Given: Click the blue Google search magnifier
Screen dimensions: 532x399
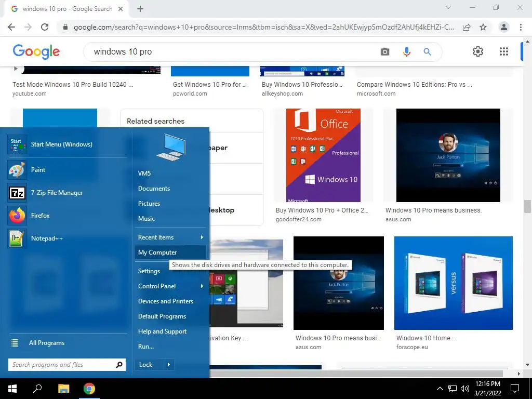Looking at the screenshot, I should pos(427,52).
